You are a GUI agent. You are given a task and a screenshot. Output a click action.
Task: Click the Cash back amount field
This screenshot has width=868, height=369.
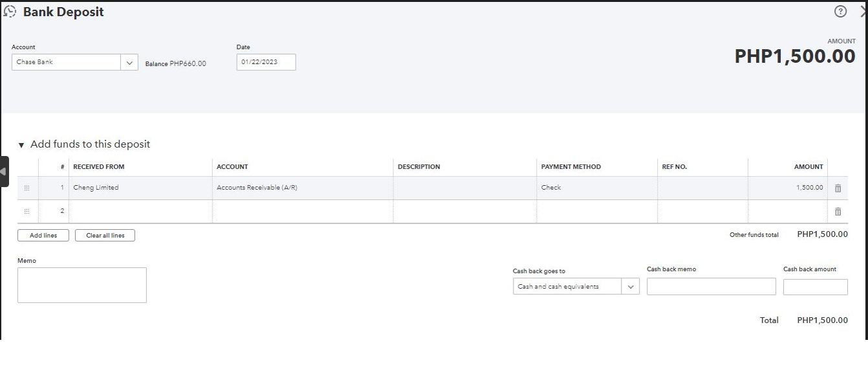click(x=815, y=287)
